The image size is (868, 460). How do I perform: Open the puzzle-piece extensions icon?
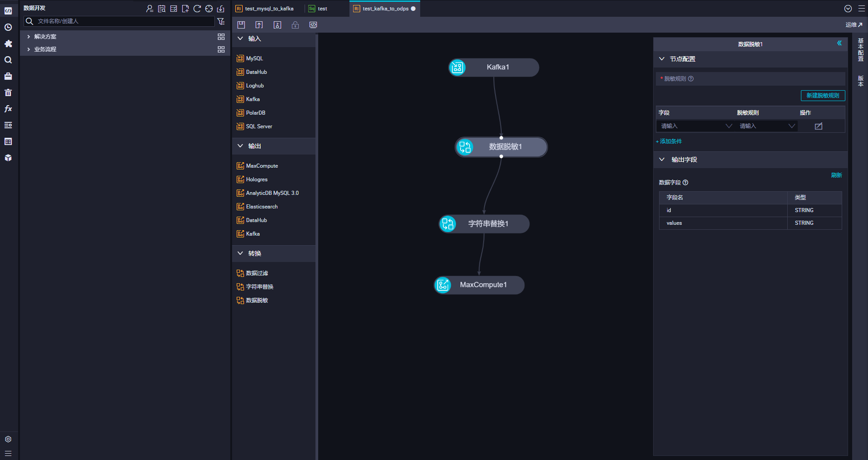click(8, 44)
